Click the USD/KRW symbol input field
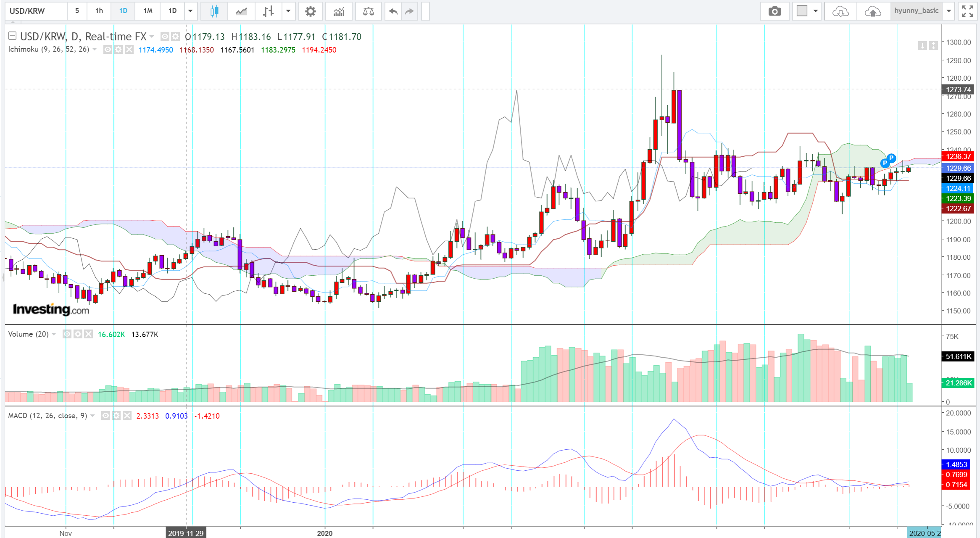The width and height of the screenshot is (980, 538). pyautogui.click(x=36, y=11)
